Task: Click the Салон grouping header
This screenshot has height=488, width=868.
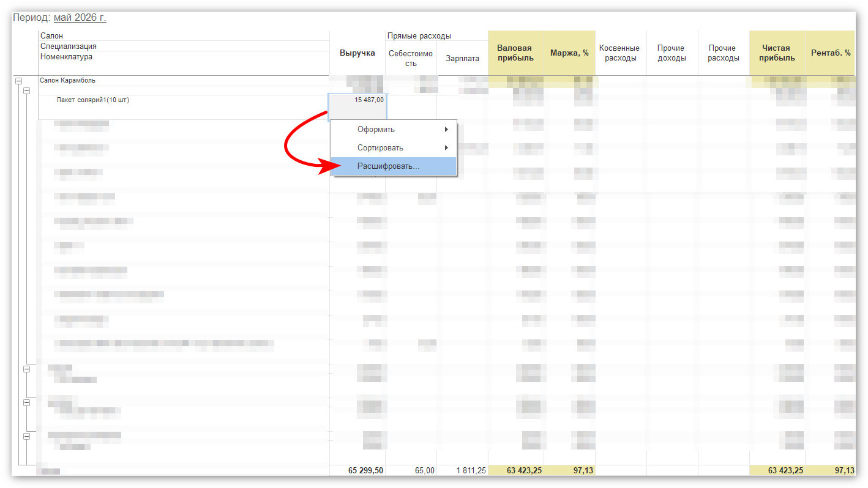Action: pos(51,36)
